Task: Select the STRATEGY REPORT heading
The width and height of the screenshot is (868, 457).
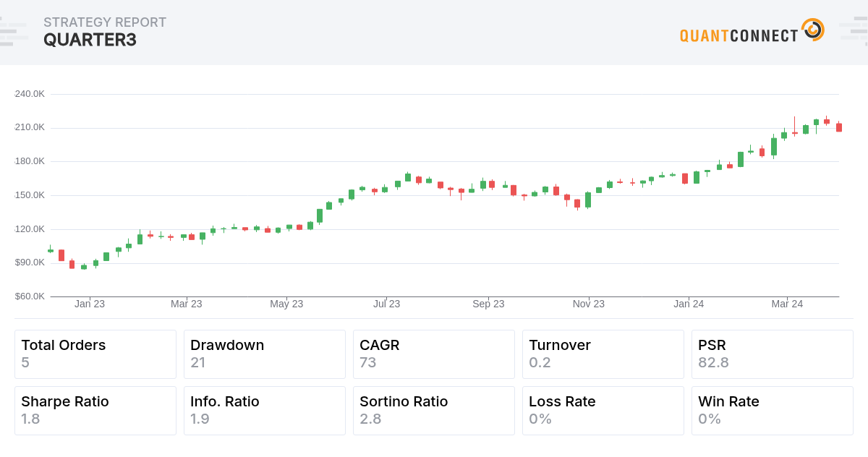Action: [105, 22]
